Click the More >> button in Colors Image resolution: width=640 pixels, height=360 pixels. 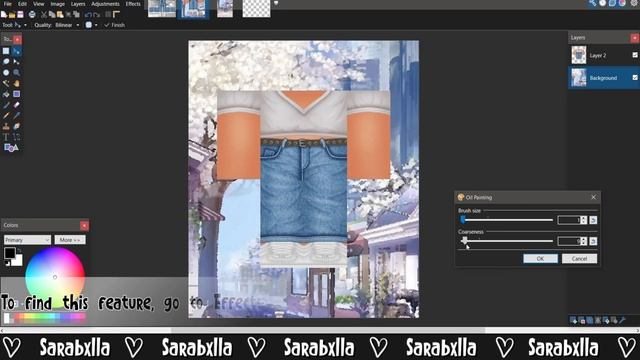pyautogui.click(x=70, y=240)
